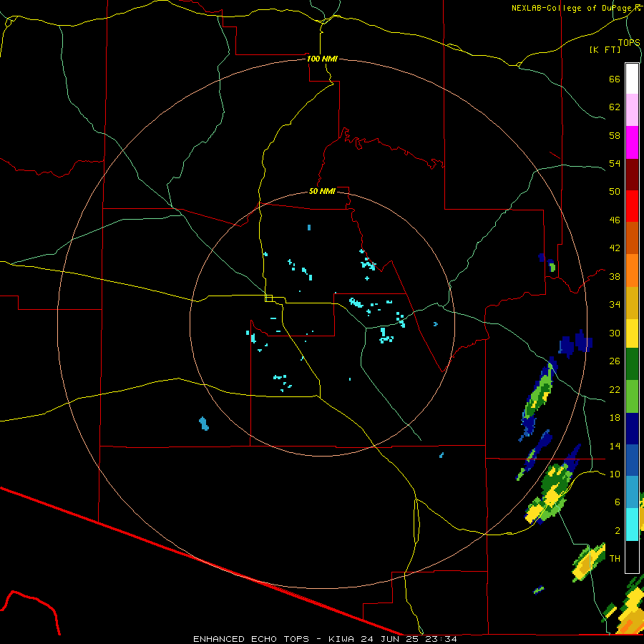644x644 pixels.
Task: Click the legend value "2"
Action: (617, 531)
